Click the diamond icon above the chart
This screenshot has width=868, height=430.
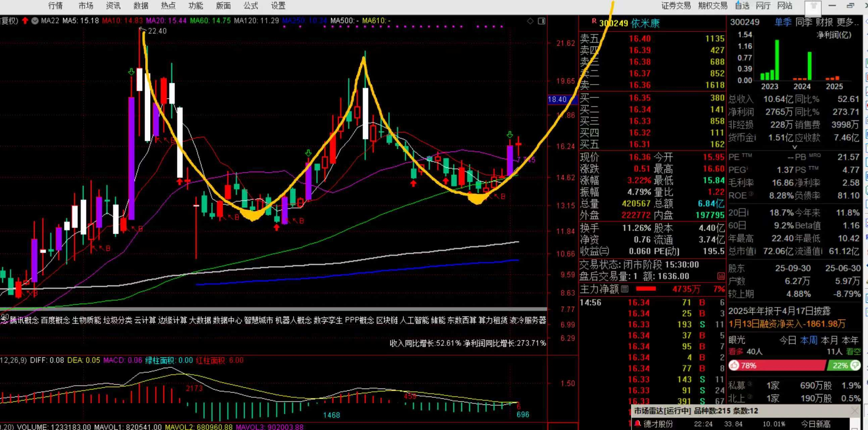pos(530,21)
